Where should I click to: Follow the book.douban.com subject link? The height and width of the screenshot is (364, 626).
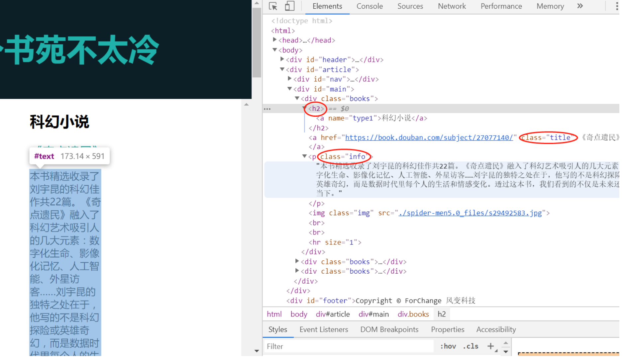(x=429, y=137)
